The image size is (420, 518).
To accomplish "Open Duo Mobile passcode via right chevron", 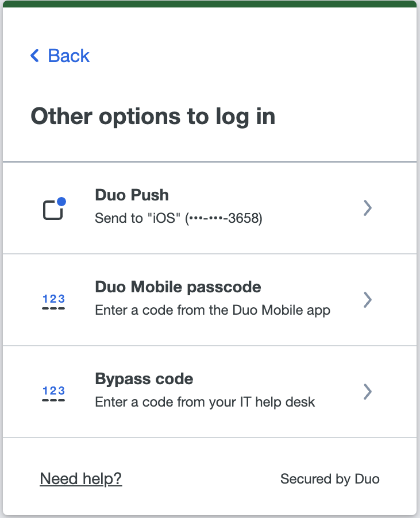I will (368, 300).
